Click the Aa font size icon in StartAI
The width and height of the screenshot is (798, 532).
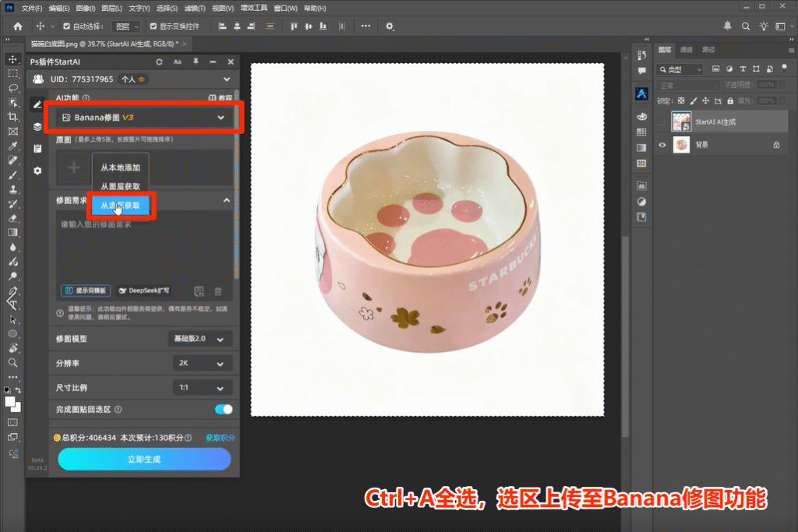click(x=177, y=62)
